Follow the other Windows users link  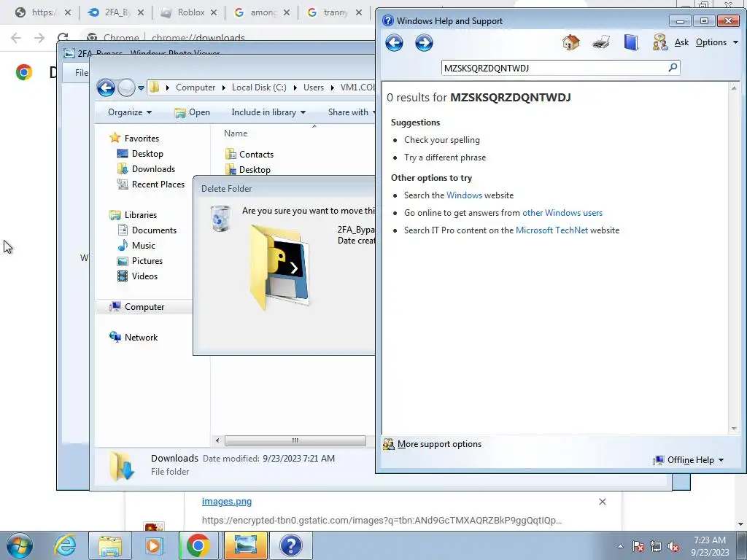coord(562,213)
